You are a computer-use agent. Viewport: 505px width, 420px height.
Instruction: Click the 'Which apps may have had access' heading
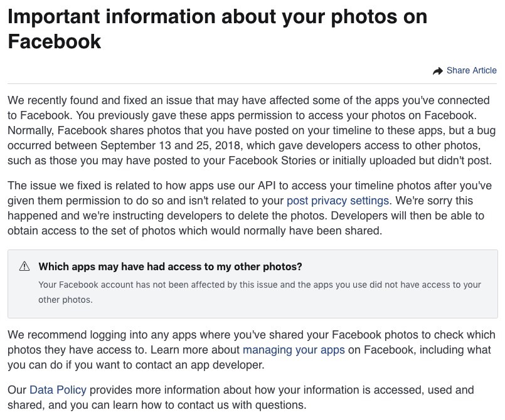click(x=171, y=266)
